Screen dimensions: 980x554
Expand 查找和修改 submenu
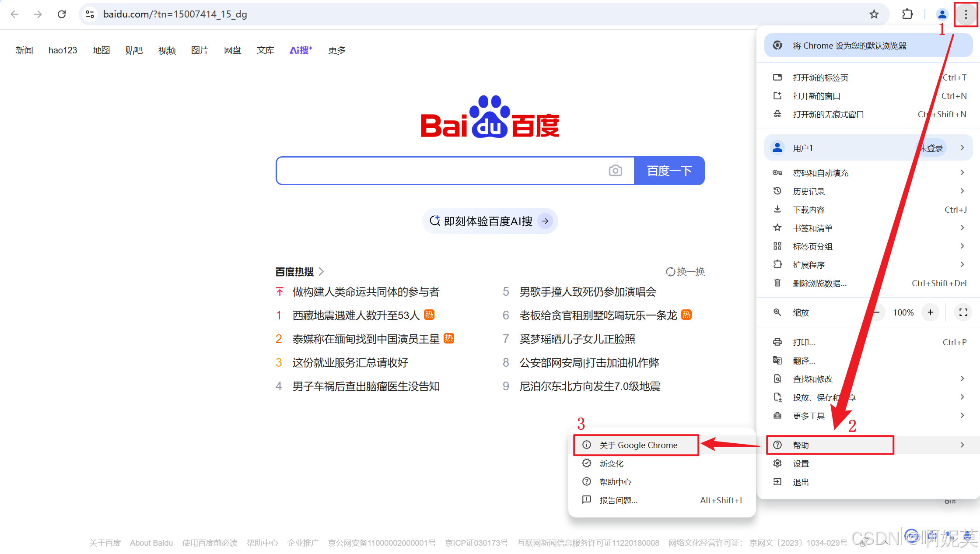868,379
